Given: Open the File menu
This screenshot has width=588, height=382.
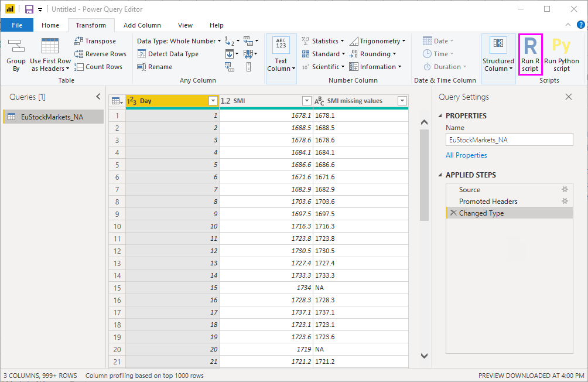Looking at the screenshot, I should [x=17, y=25].
